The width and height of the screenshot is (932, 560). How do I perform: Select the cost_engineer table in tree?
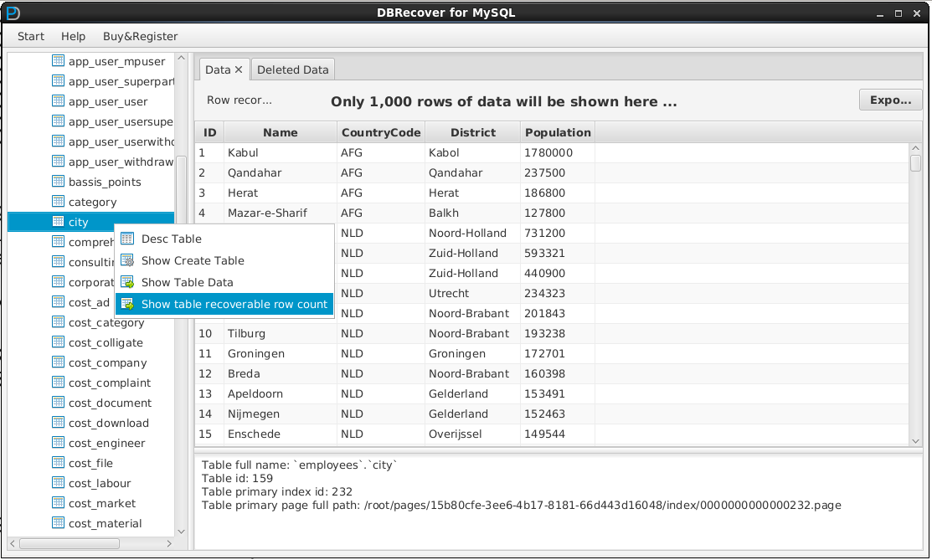pos(106,443)
